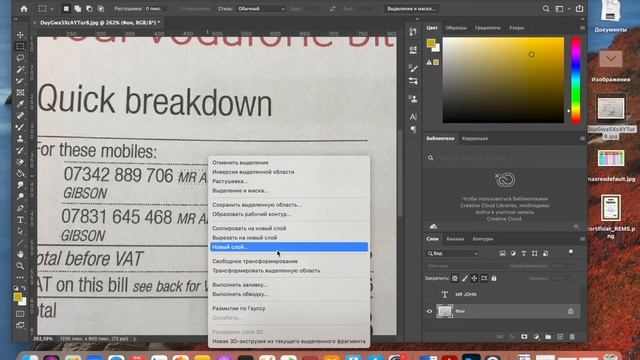Create a new group folder in Layers panel
Screen dimensions: 640x360
tap(548, 337)
